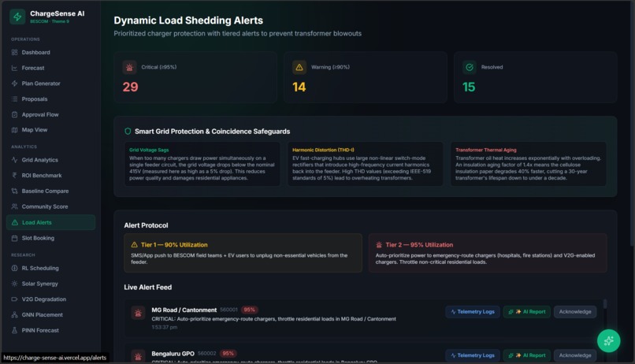Click the Tier 2 siren icon
This screenshot has height=364, width=635.
[379, 244]
